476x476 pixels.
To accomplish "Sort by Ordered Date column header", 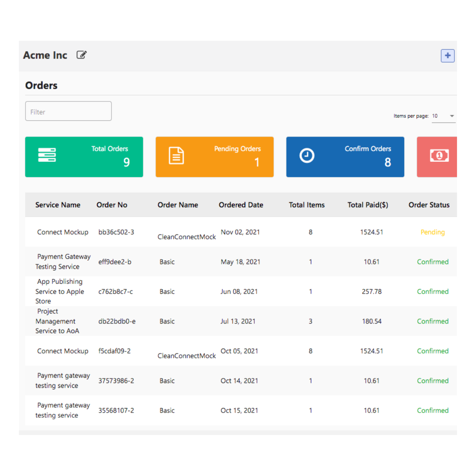I will point(241,205).
